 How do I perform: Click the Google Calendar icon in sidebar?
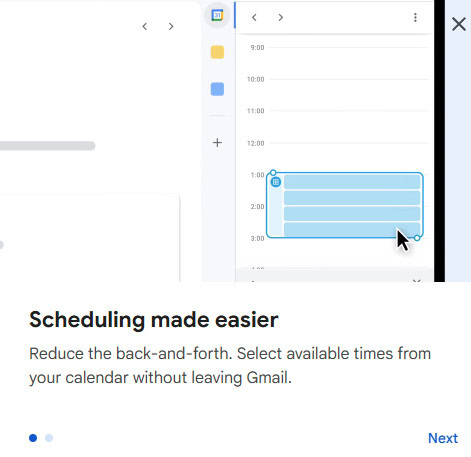[217, 15]
